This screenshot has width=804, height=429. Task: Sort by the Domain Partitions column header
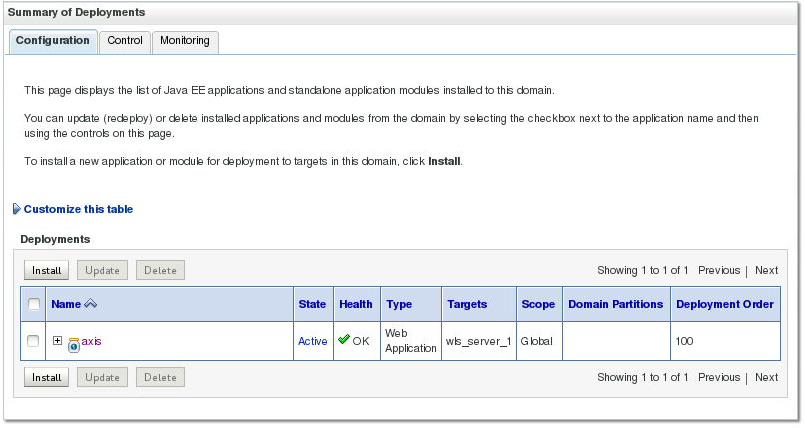616,304
